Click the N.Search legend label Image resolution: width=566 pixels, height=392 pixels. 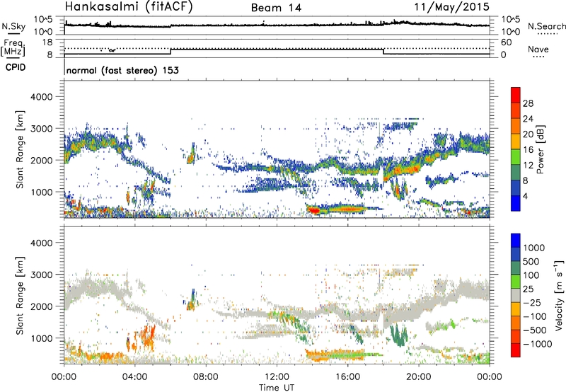546,26
